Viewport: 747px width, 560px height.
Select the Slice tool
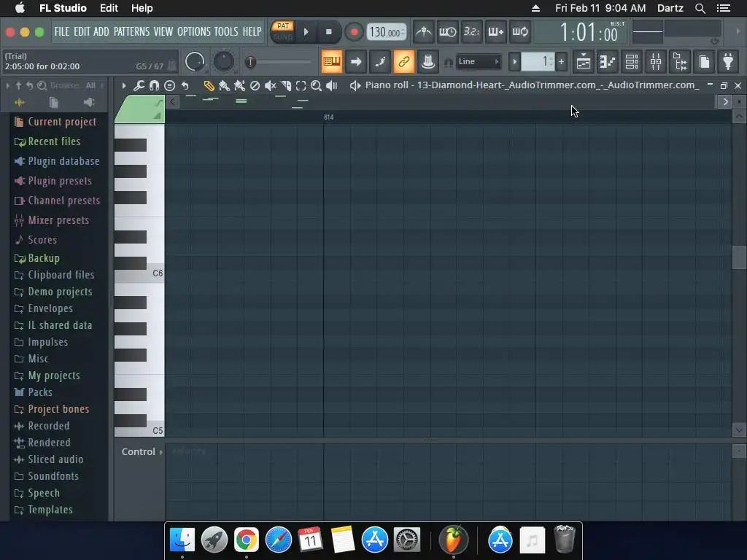point(286,86)
